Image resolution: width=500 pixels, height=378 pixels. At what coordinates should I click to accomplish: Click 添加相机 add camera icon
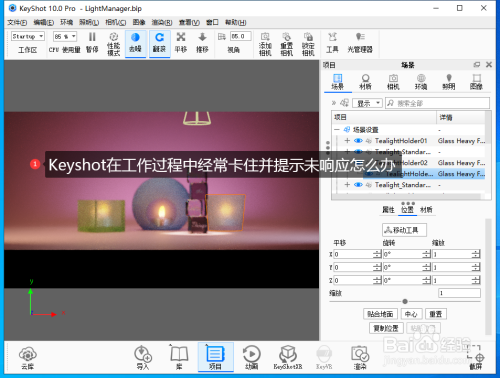[x=265, y=43]
